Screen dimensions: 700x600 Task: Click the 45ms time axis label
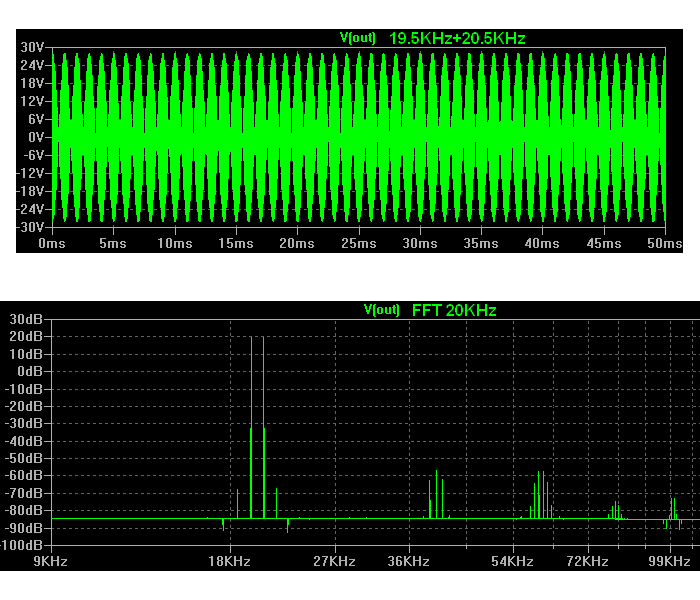604,244
